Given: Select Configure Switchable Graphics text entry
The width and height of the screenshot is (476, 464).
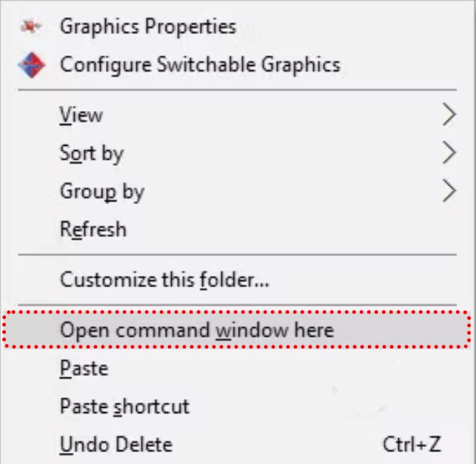Looking at the screenshot, I should point(200,64).
